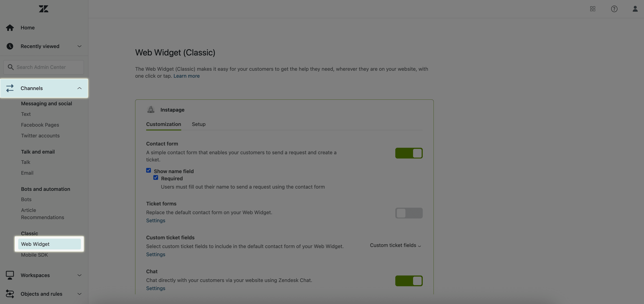Open Talk in the sidebar
The height and width of the screenshot is (304, 644).
point(25,162)
